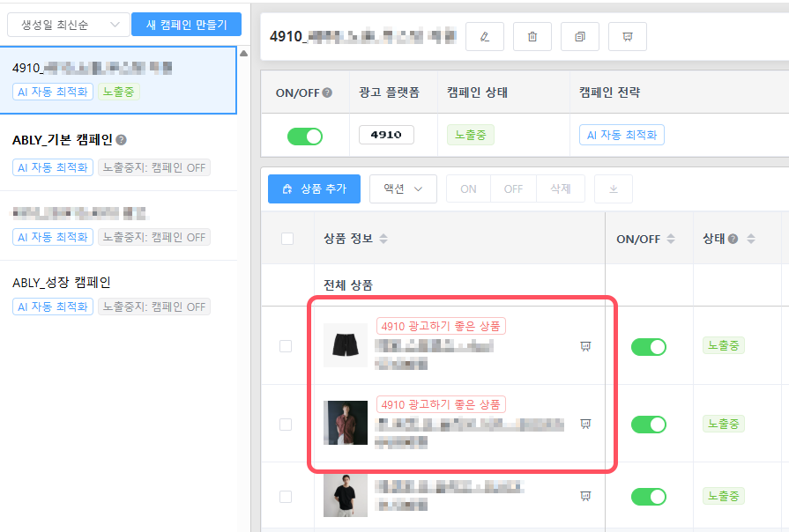Click the presentation board icon in campaign header
Image resolution: width=789 pixels, height=532 pixels.
(628, 37)
